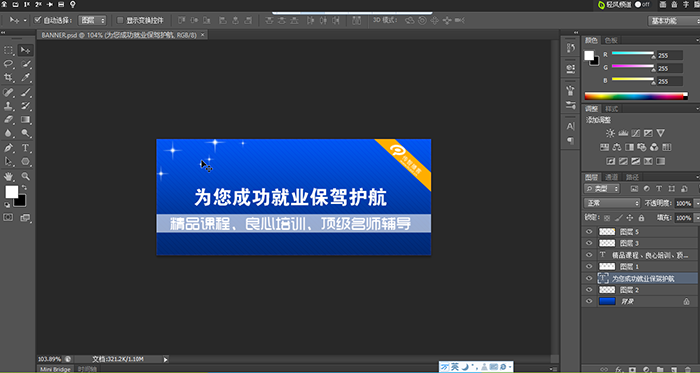Open the blend mode 正常 dropdown
Viewport: 700px width, 373px height.
pyautogui.click(x=612, y=203)
